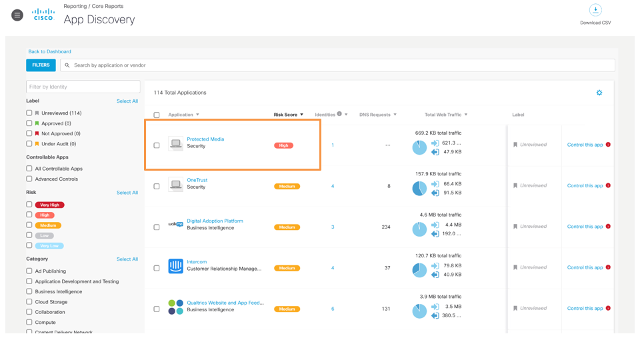Viewport: 644px width, 340px height.
Task: Select All in Label section
Action: click(127, 101)
